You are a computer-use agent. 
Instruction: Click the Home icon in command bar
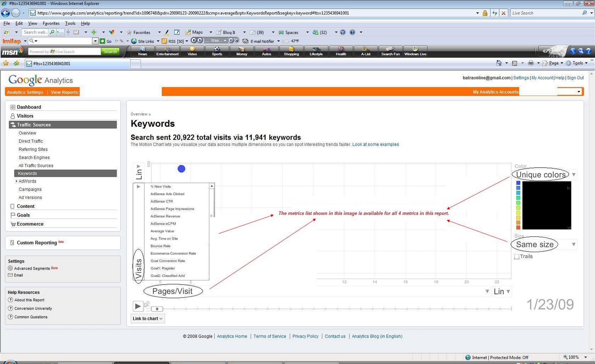499,63
